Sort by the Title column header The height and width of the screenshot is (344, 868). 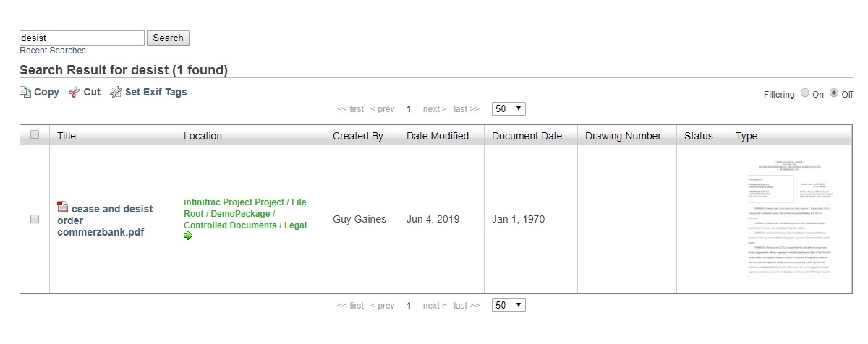tap(67, 136)
